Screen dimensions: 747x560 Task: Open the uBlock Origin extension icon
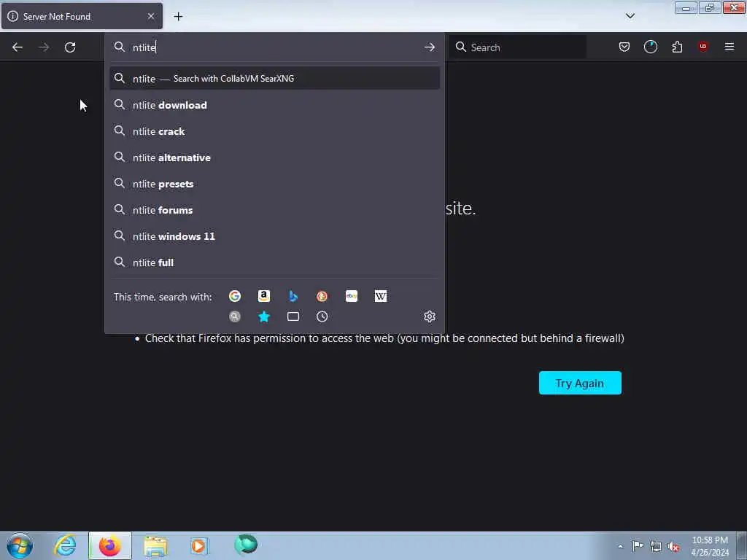pos(703,47)
